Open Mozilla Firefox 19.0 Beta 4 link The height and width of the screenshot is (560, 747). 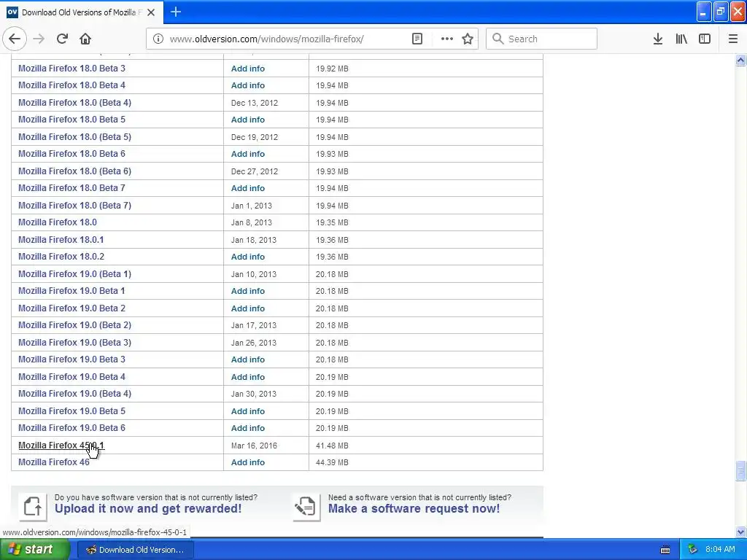(x=71, y=377)
